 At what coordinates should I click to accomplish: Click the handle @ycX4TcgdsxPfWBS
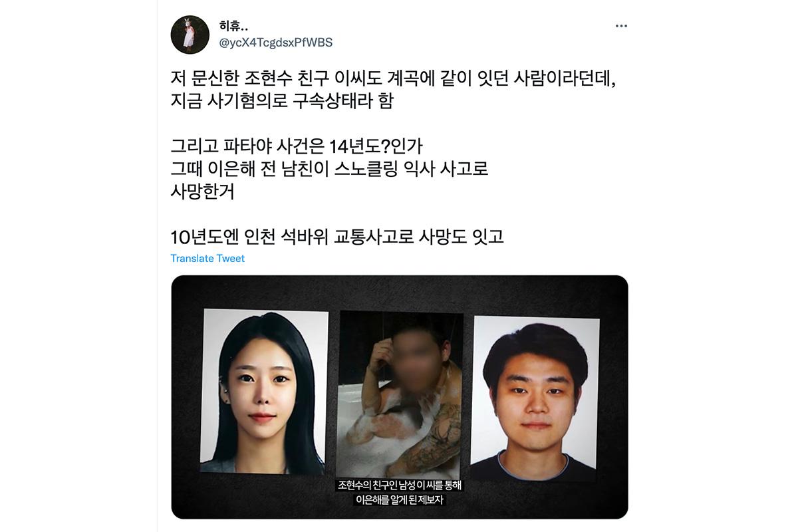[x=276, y=43]
